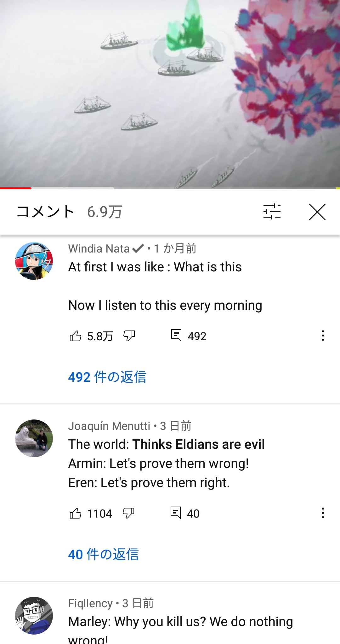Open the Joaquín Menutti channel name
Image resolution: width=340 pixels, height=644 pixels.
pos(109,426)
